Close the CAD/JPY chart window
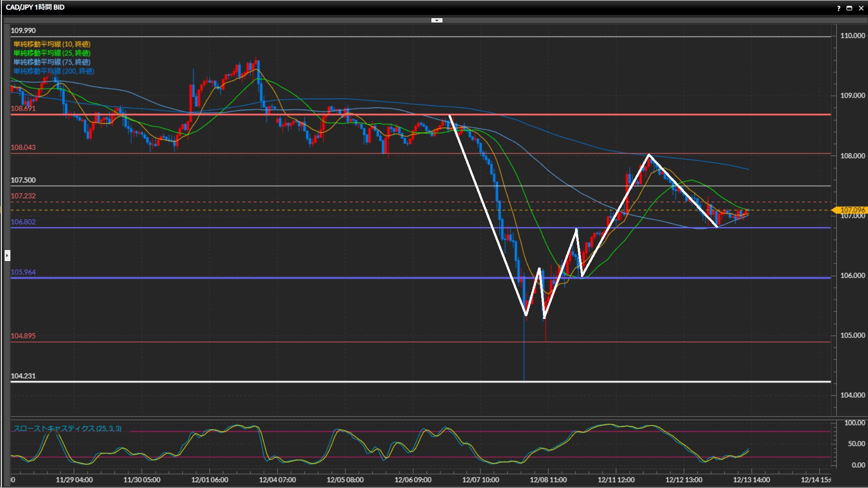 [861, 8]
